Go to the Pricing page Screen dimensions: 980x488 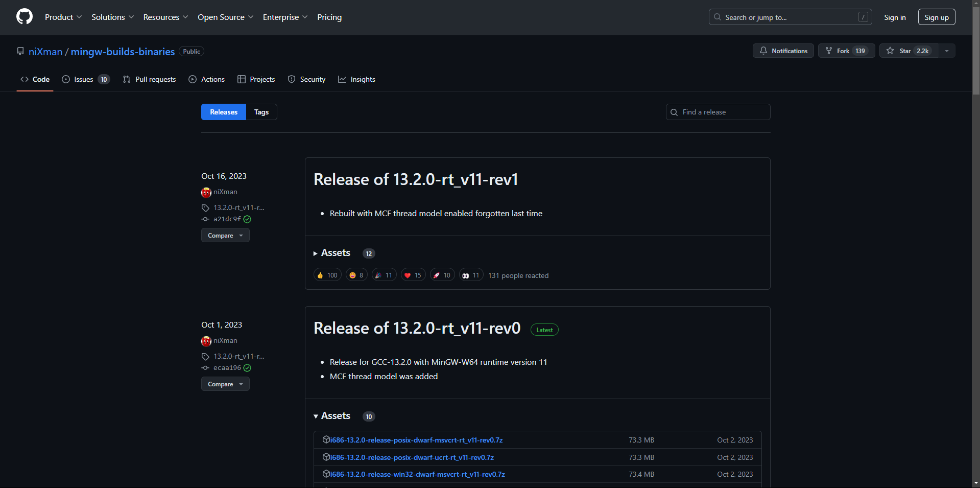(x=329, y=17)
